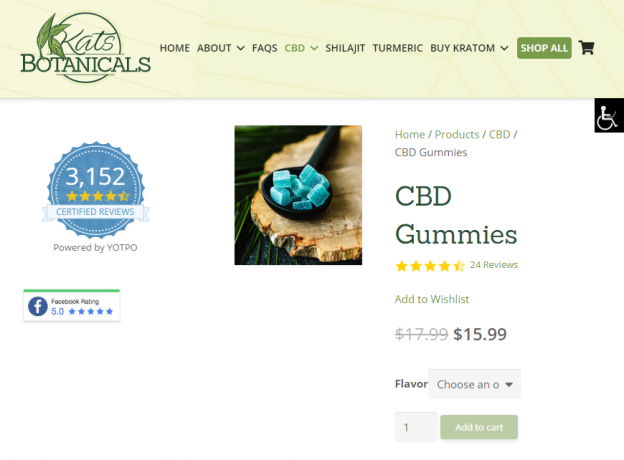
Task: Open the accessibility wheelchair widget
Action: [x=609, y=115]
